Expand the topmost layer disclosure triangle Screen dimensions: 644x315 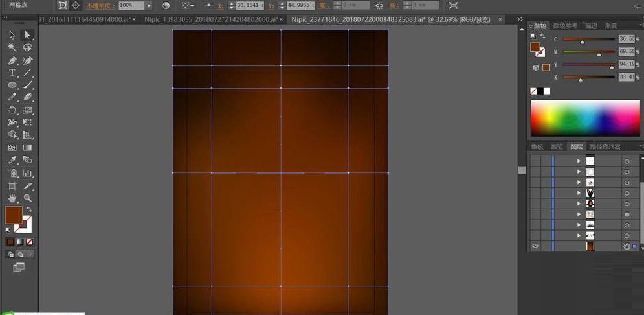(x=579, y=161)
